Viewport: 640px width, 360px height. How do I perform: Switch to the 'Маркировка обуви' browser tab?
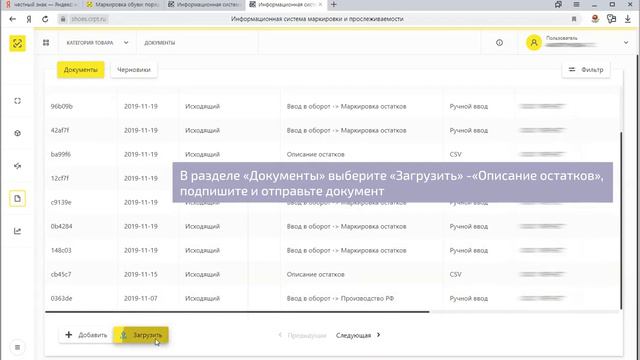(x=123, y=4)
